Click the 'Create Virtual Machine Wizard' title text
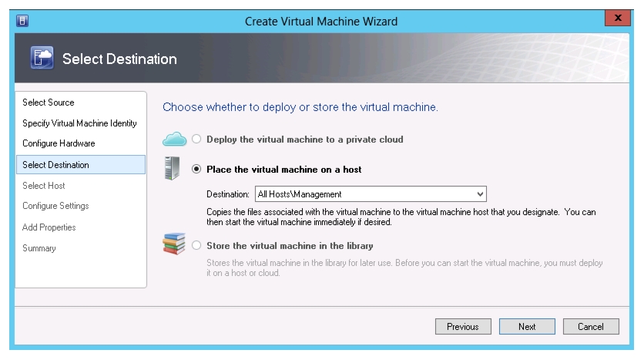The height and width of the screenshot is (360, 644). click(321, 22)
